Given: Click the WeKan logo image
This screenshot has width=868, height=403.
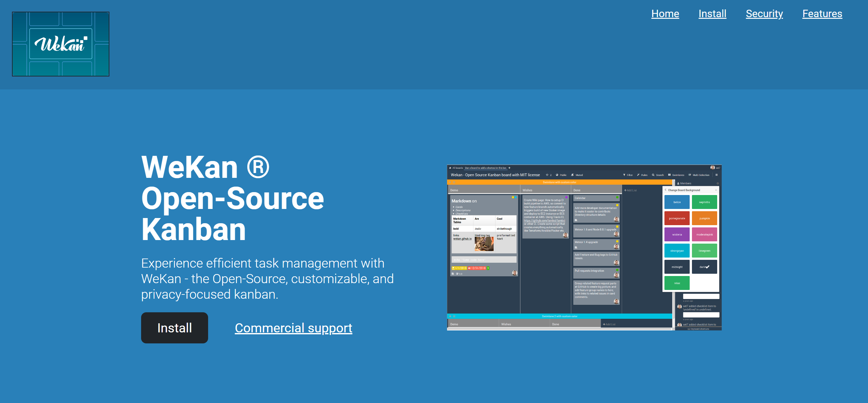Looking at the screenshot, I should (61, 44).
